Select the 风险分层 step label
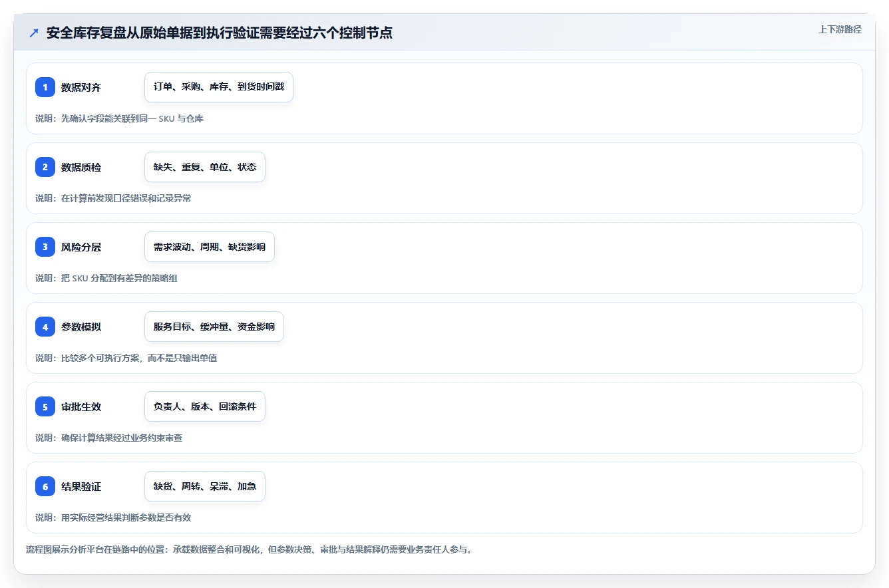The width and height of the screenshot is (889, 588). tap(81, 247)
